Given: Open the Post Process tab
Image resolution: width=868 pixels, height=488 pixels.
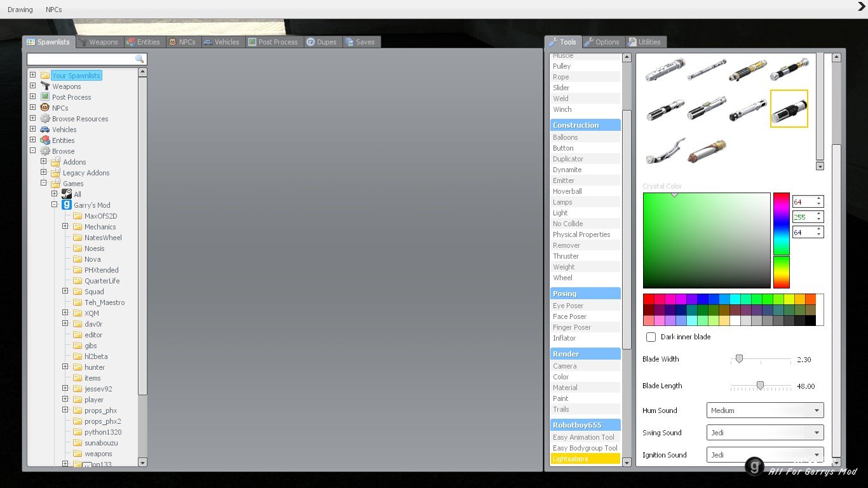Looking at the screenshot, I should point(274,42).
